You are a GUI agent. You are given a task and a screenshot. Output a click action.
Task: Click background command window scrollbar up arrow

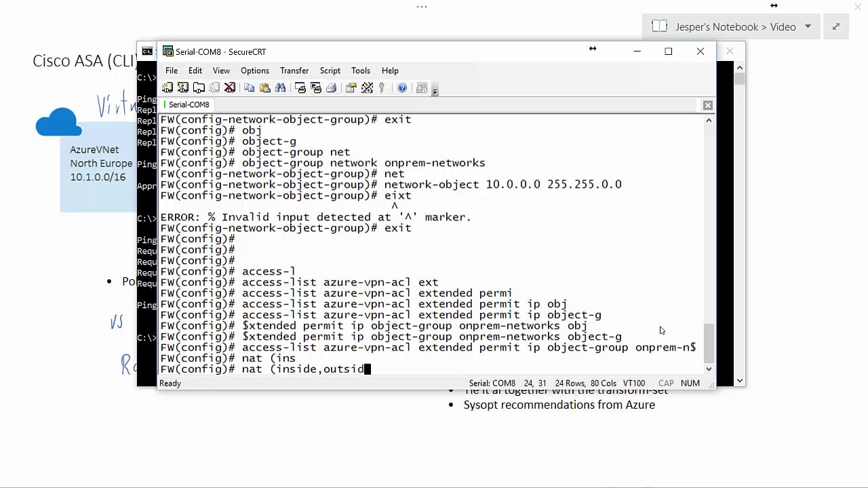point(739,67)
